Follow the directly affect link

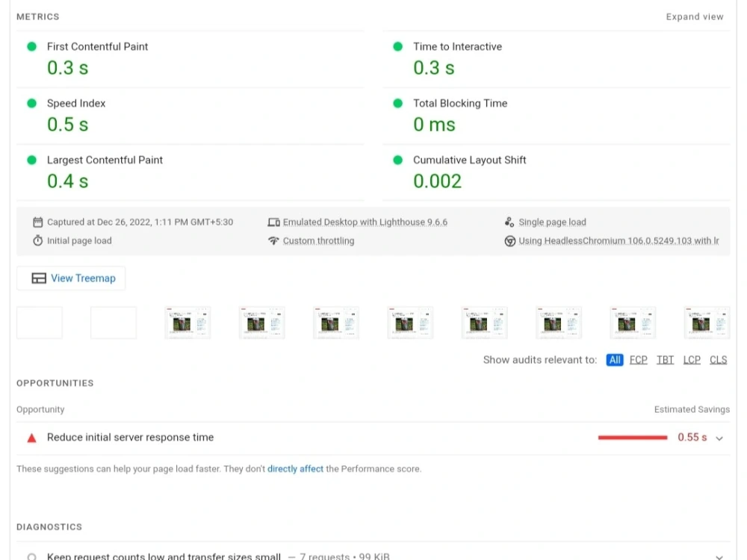pyautogui.click(x=295, y=469)
